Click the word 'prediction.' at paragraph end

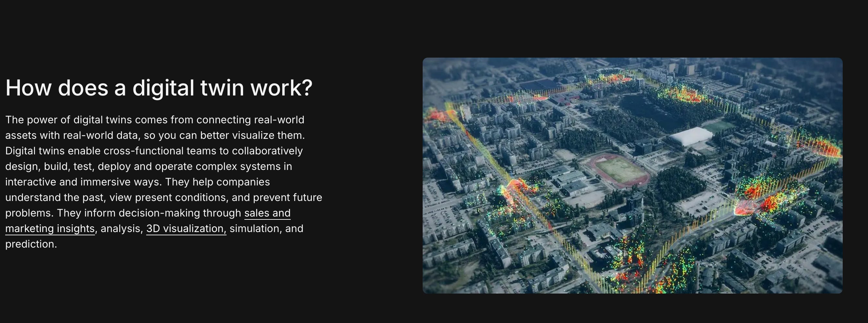point(31,244)
